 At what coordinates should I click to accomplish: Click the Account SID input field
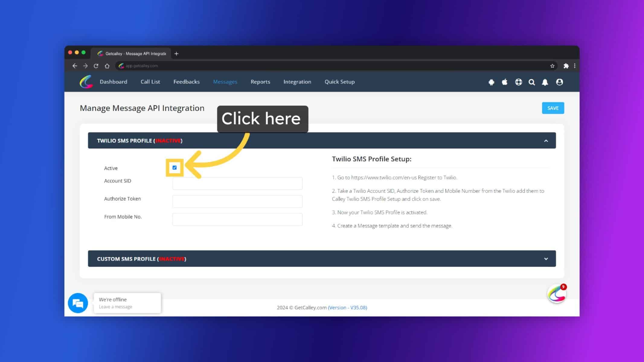point(237,183)
